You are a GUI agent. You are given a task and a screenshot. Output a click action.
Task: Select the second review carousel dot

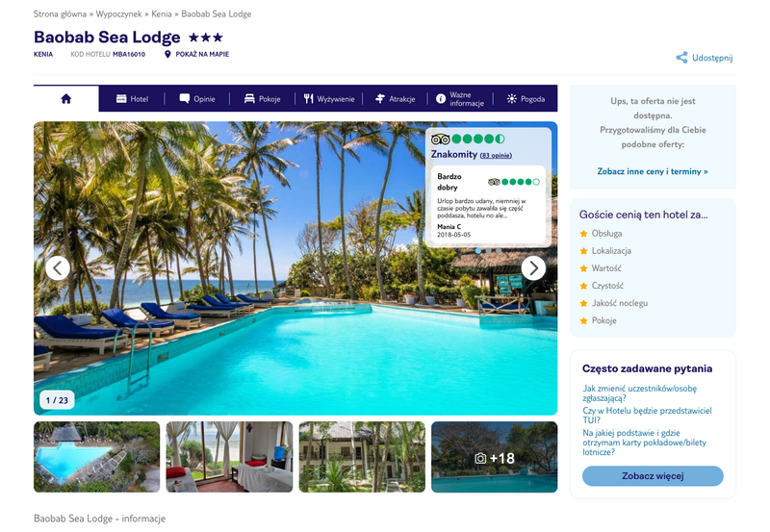coord(488,251)
